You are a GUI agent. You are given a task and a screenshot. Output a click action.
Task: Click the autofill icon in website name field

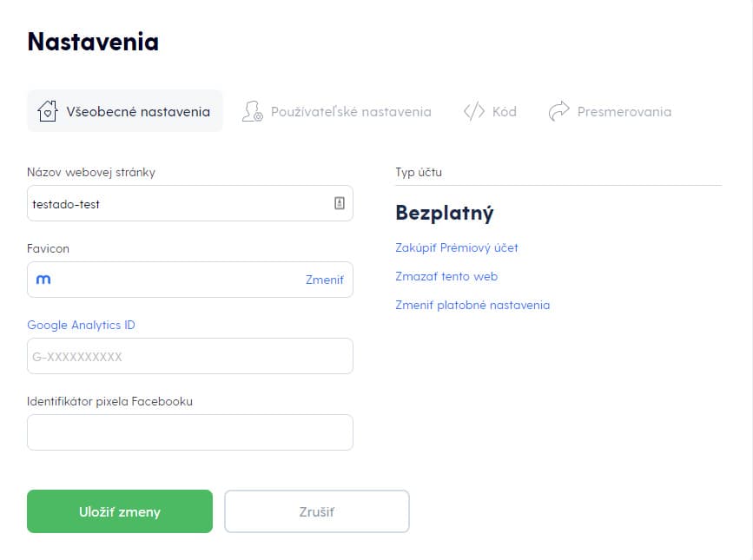[340, 203]
